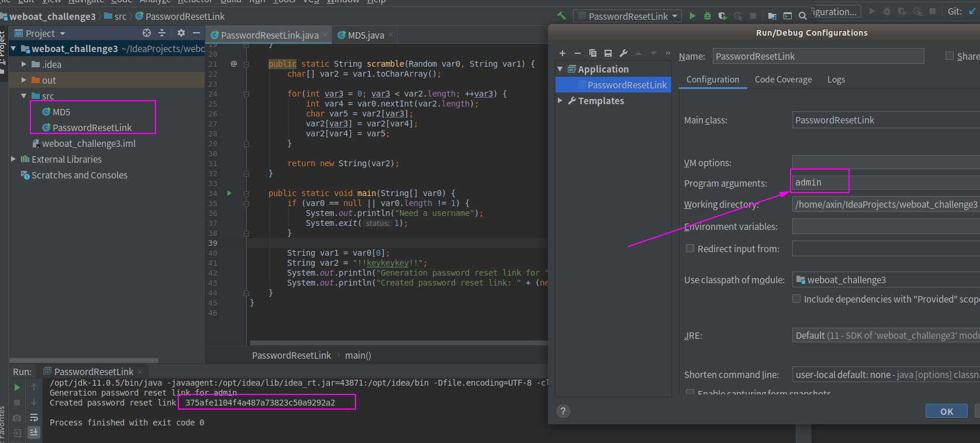This screenshot has height=443, width=980.
Task: Select Scratches and Consoles in tree
Action: click(79, 175)
